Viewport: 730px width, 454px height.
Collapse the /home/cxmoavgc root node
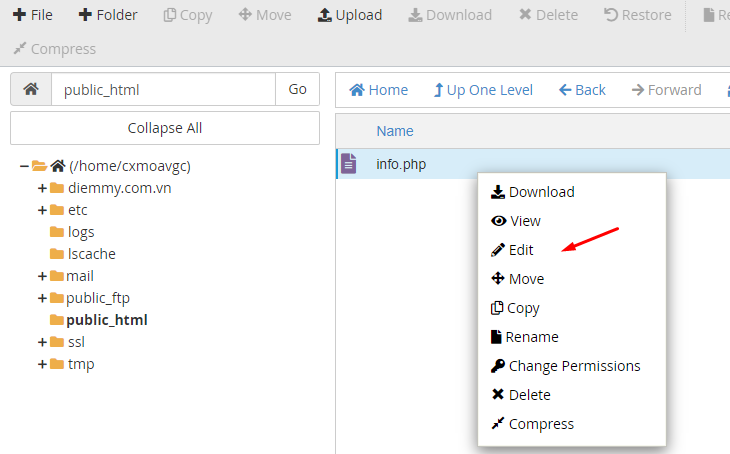point(24,166)
